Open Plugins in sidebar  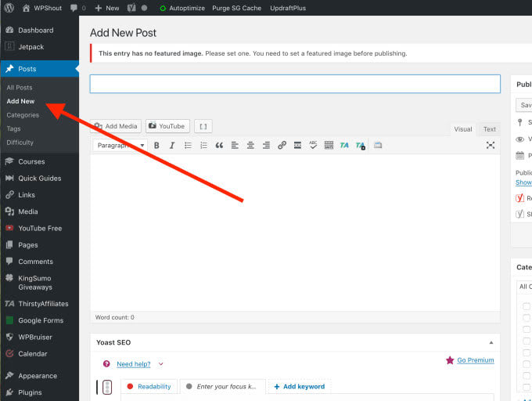[30, 392]
